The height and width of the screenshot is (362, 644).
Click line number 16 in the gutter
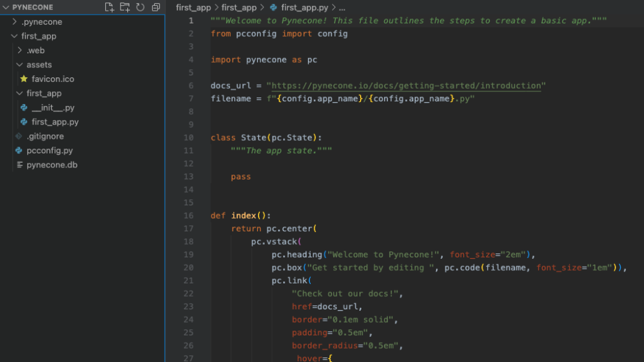[188, 215]
